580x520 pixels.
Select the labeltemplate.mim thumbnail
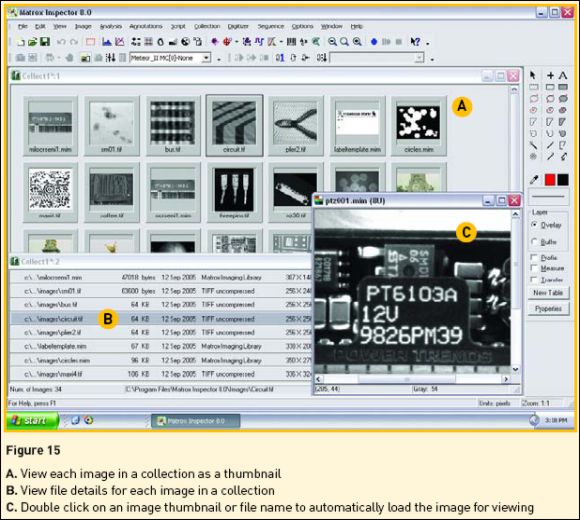(x=357, y=126)
